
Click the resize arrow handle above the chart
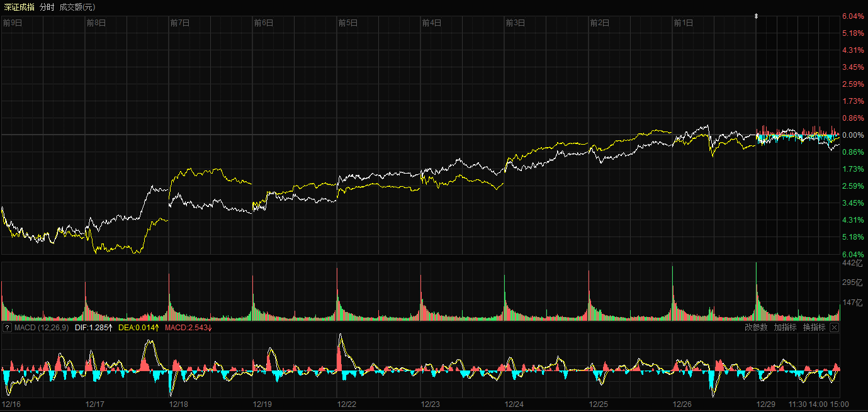[757, 16]
